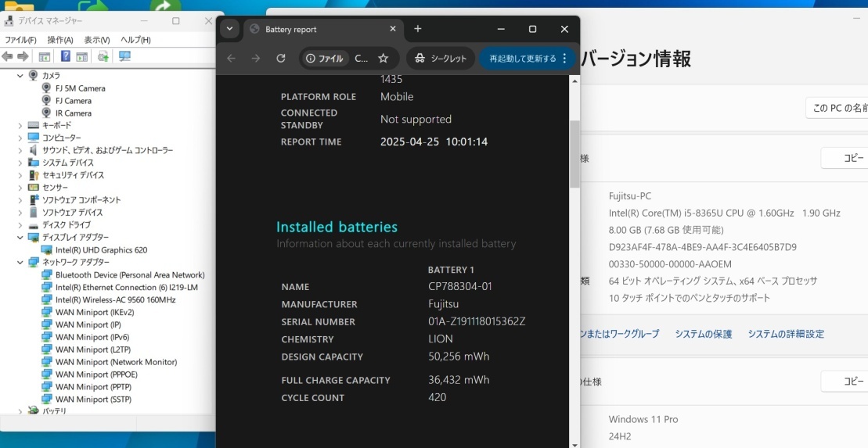Click Device Manager help toolbar icon
The width and height of the screenshot is (868, 448).
coord(65,56)
